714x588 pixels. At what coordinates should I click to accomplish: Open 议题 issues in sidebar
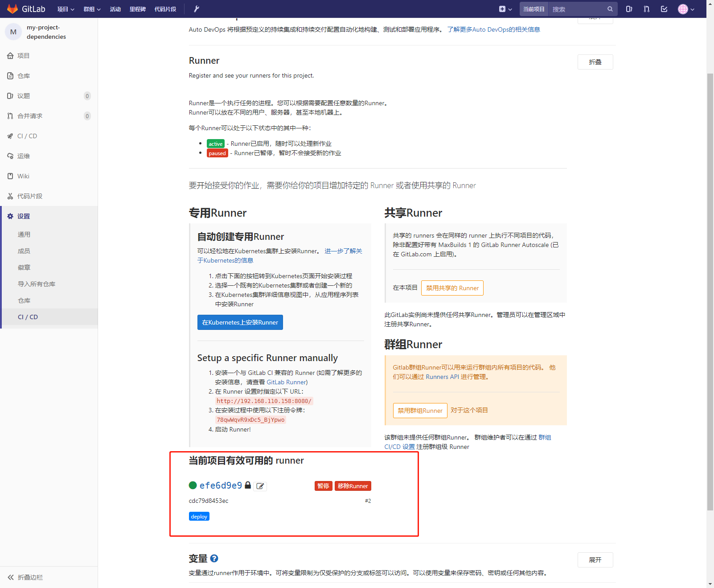point(23,96)
